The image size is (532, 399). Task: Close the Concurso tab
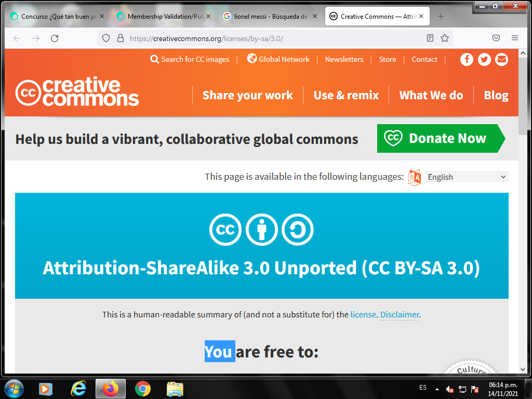(x=102, y=16)
